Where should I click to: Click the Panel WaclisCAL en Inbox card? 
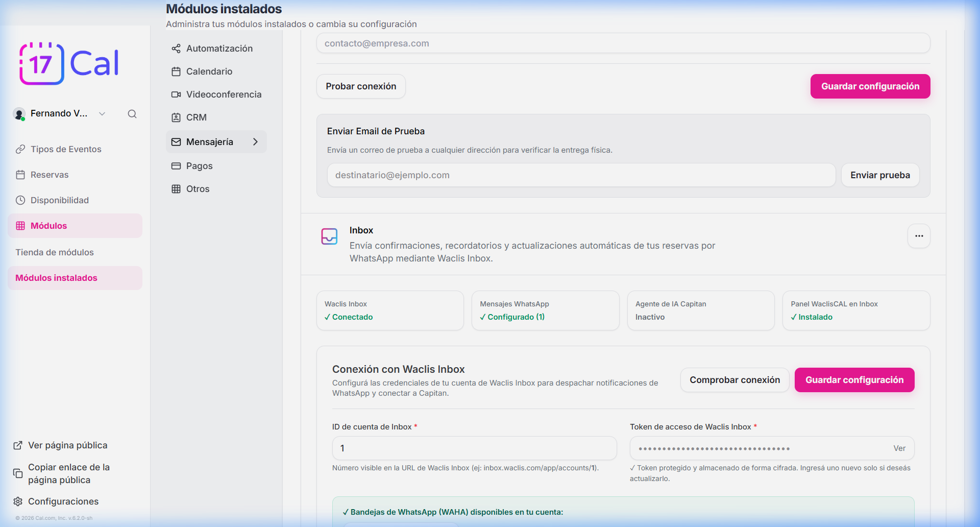tap(856, 310)
